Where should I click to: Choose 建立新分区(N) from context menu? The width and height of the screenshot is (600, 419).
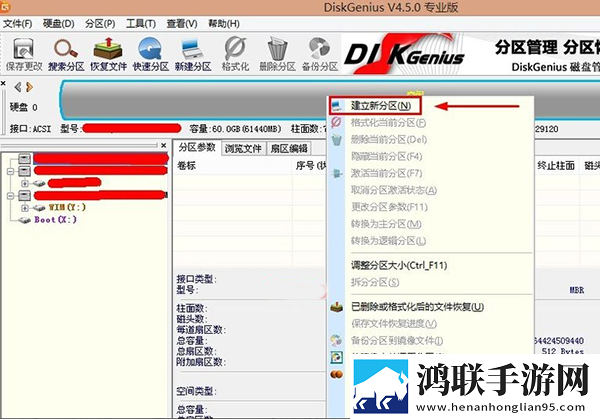381,106
